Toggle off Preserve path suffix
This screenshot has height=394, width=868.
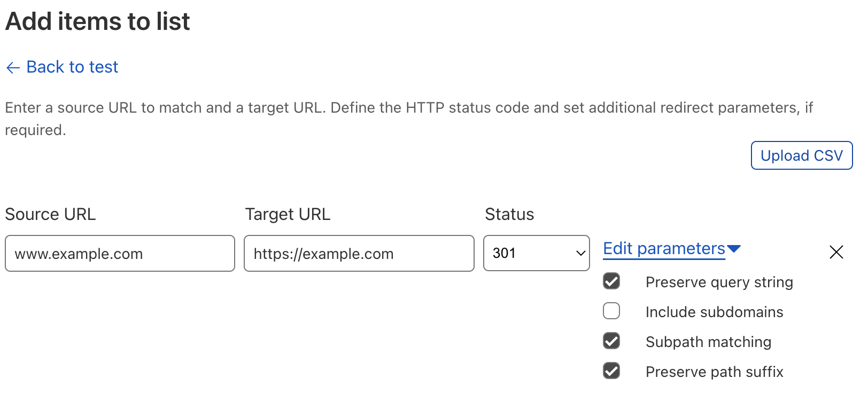click(x=611, y=371)
